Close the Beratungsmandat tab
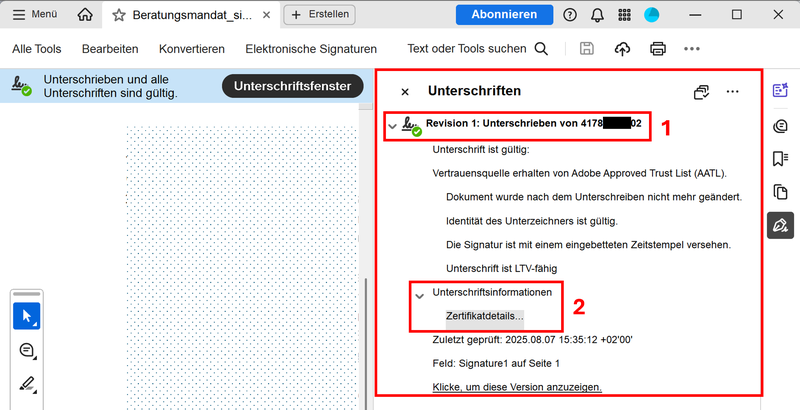Screen dimensions: 800x410 point(266,15)
